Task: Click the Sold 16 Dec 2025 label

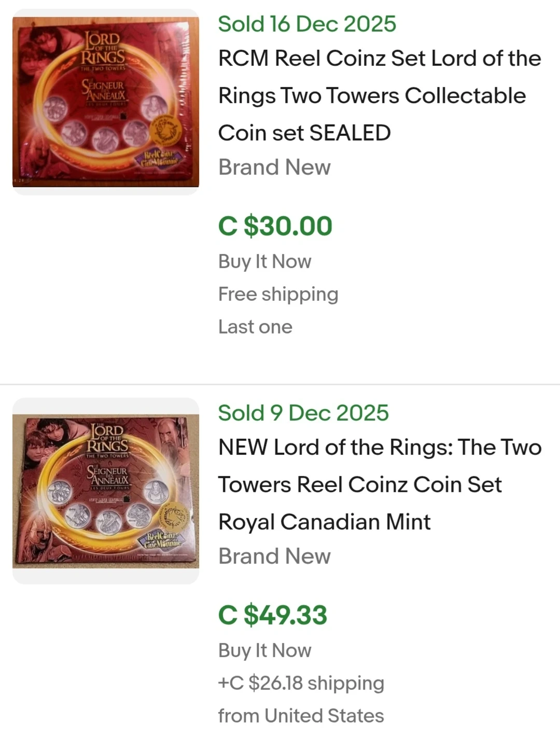Action: point(307,24)
